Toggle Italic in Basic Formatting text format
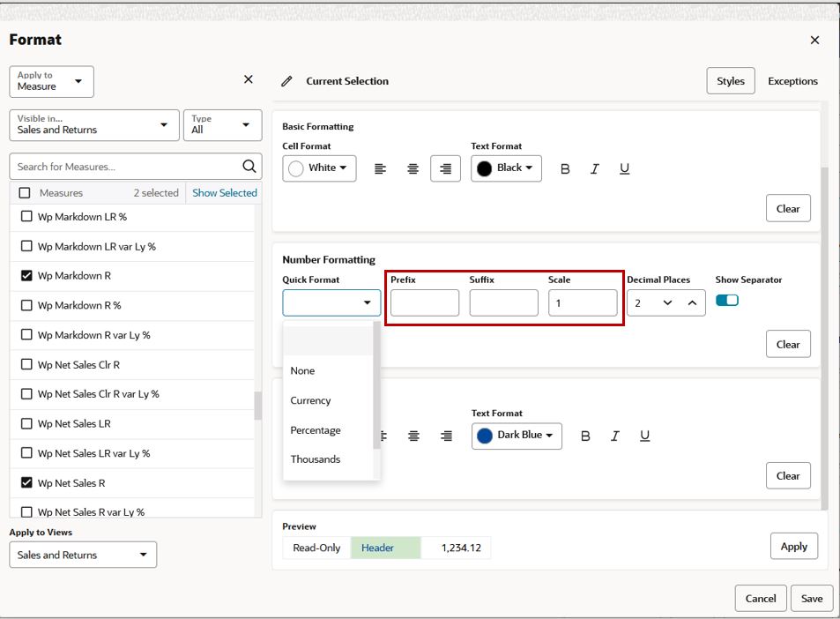 pos(595,168)
